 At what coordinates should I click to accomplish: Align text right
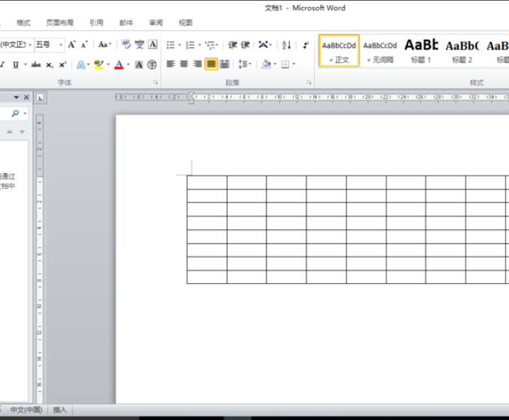197,64
